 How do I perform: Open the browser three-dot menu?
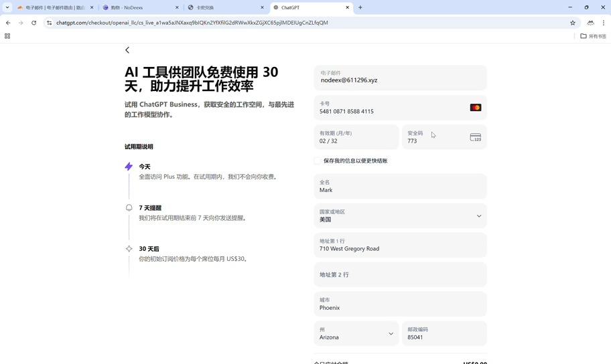(604, 23)
